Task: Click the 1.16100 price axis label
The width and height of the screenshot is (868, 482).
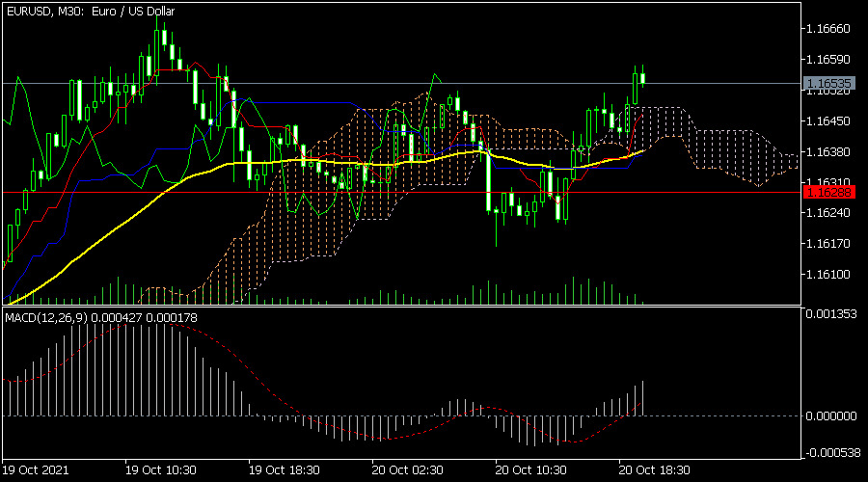Action: point(828,274)
